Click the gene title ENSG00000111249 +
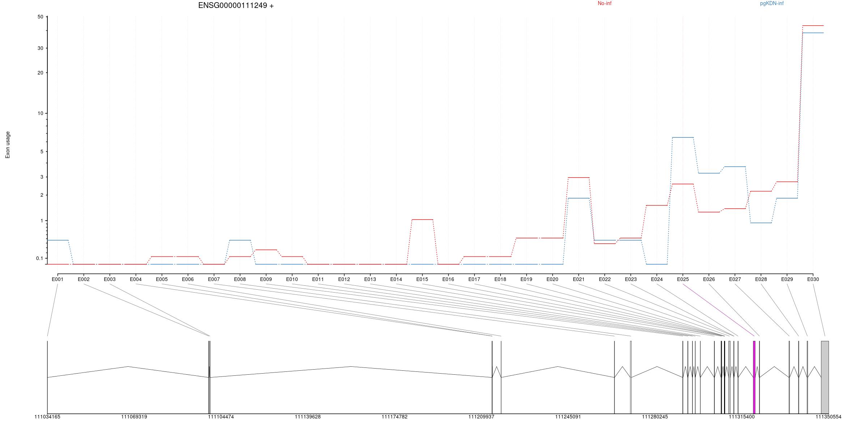 pyautogui.click(x=236, y=5)
